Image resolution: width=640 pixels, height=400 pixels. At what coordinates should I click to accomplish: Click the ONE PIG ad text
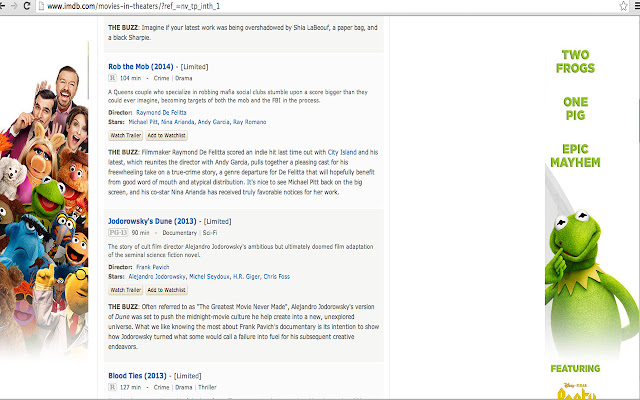click(575, 109)
